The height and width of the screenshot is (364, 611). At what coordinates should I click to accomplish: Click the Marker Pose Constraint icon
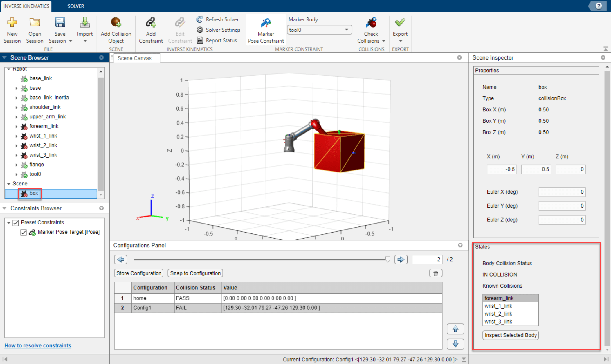(x=266, y=23)
